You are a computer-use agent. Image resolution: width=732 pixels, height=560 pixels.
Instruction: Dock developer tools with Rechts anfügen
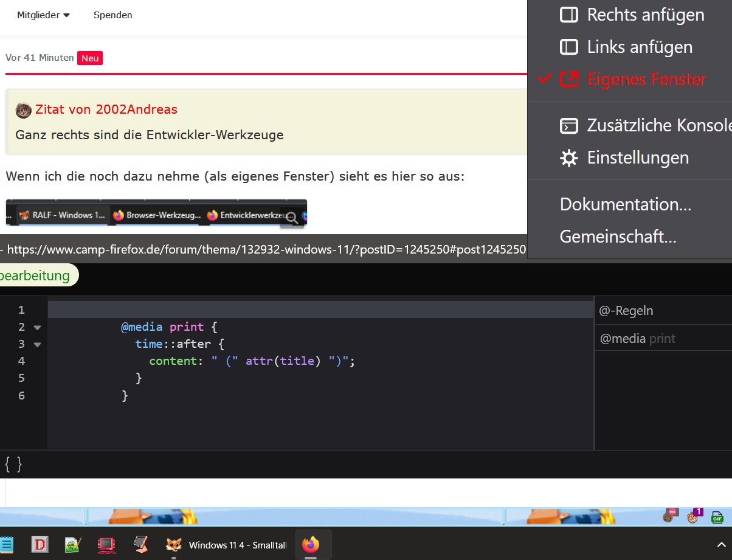pyautogui.click(x=645, y=15)
